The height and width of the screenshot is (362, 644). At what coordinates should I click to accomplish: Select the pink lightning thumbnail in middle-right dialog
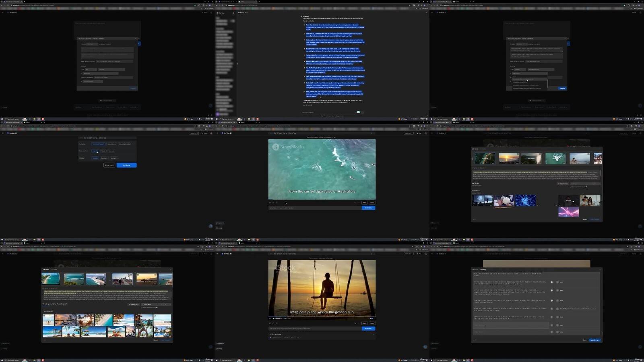pos(569,212)
